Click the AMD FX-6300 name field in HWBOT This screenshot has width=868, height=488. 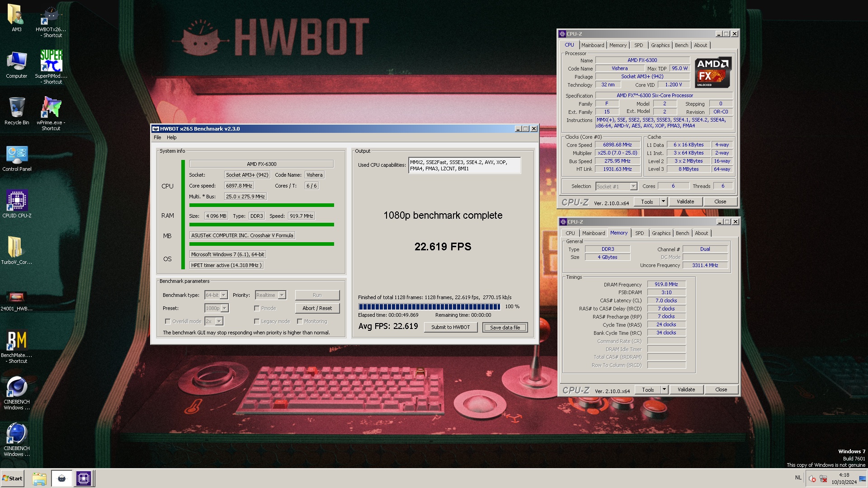click(x=261, y=164)
